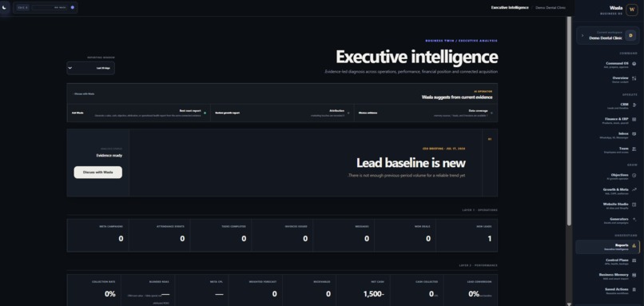Image resolution: width=644 pixels, height=306 pixels.
Task: Select the Cash Collected metric card
Action: [416, 290]
